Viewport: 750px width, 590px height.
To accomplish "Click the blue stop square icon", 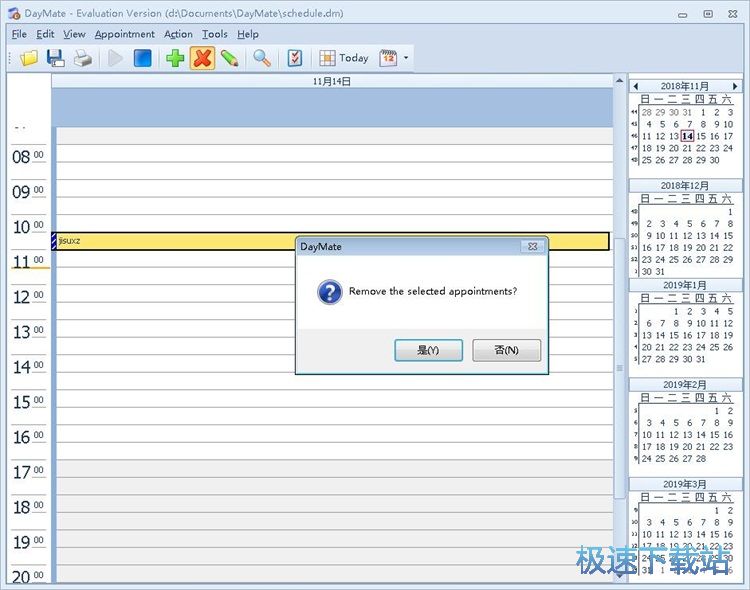I will (x=143, y=58).
